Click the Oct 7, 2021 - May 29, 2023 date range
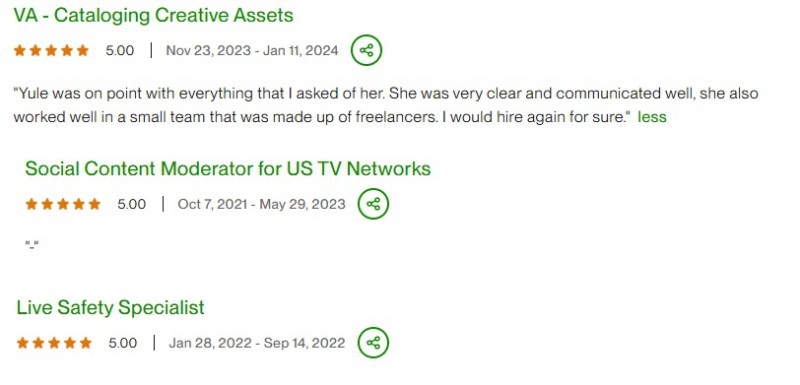 261,204
